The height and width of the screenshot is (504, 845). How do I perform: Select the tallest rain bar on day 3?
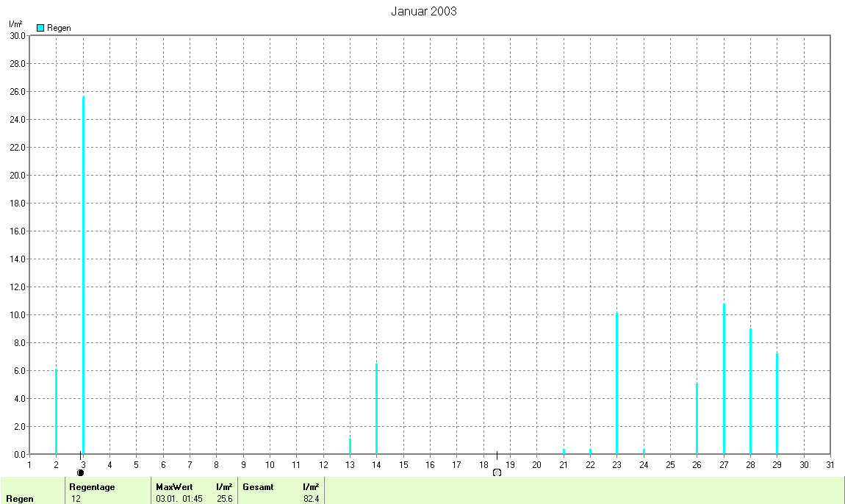pos(83,275)
